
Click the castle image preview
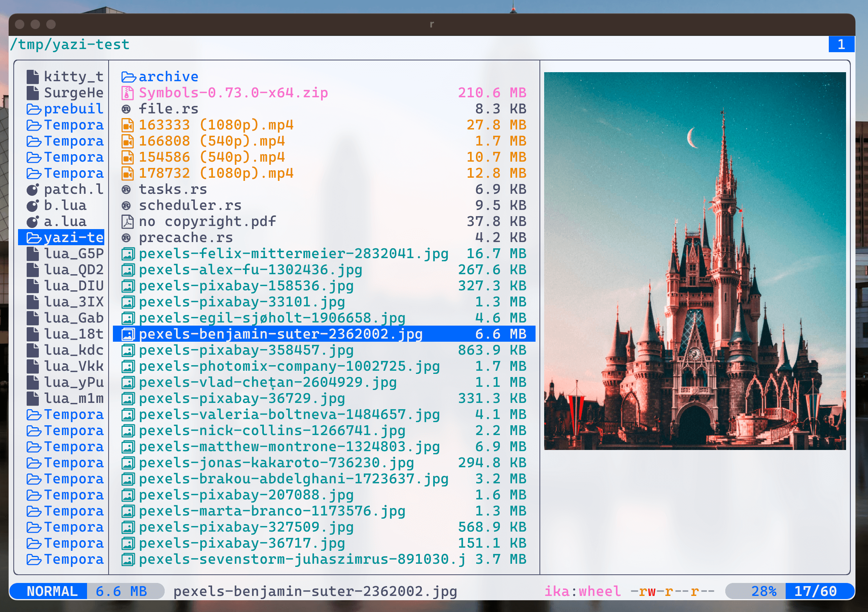(695, 261)
